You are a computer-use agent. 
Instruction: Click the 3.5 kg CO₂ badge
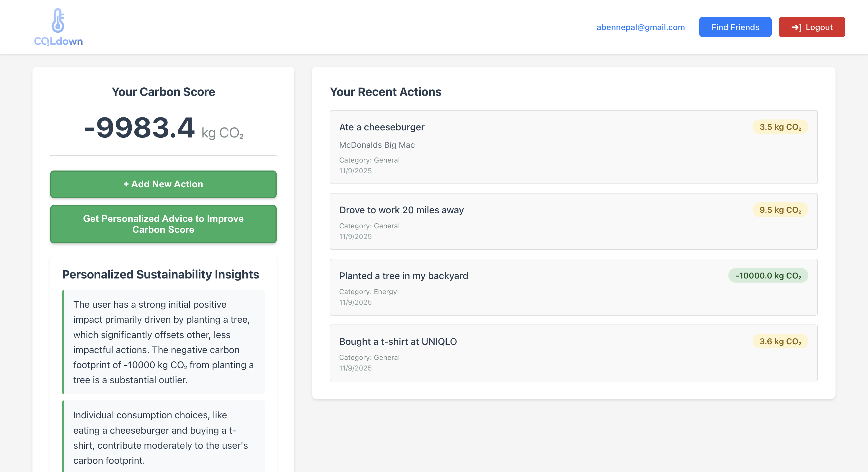click(x=780, y=127)
